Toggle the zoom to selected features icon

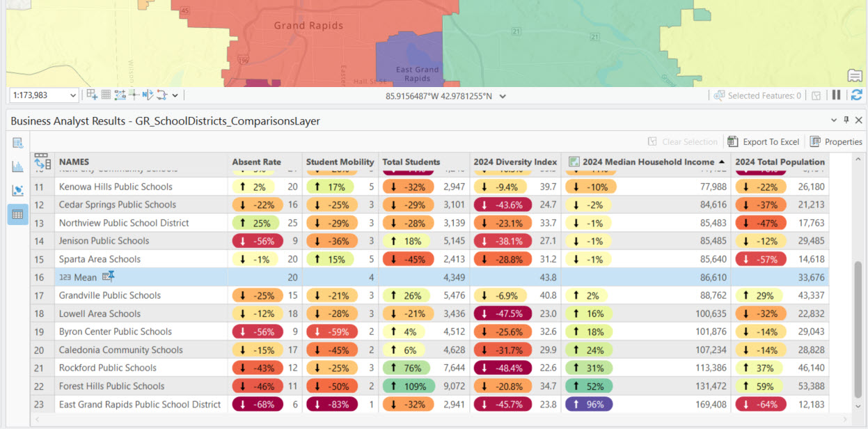click(816, 95)
